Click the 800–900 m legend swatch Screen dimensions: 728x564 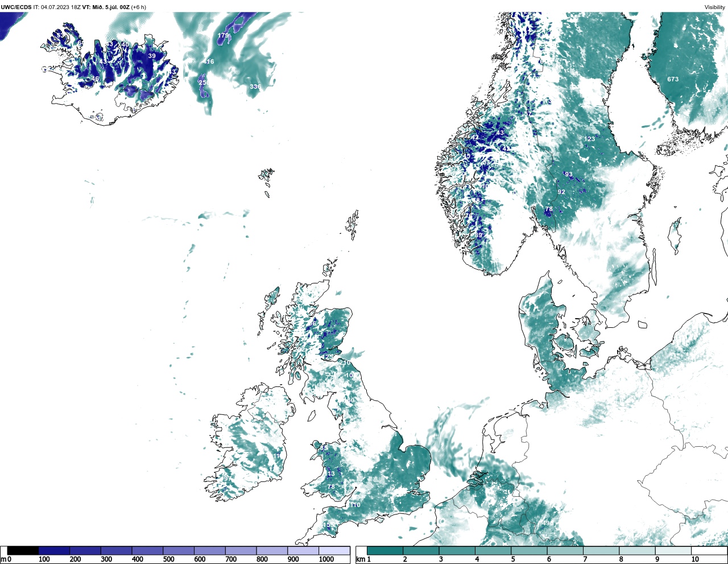click(x=272, y=550)
